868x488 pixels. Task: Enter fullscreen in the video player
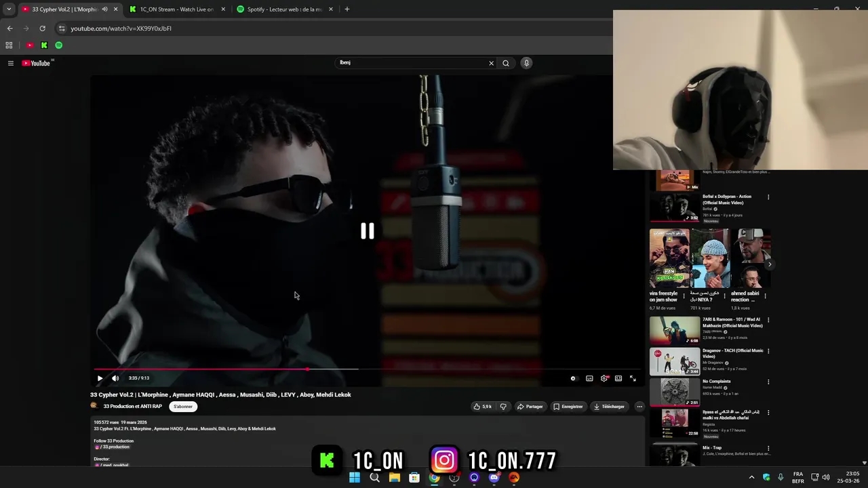coord(633,378)
